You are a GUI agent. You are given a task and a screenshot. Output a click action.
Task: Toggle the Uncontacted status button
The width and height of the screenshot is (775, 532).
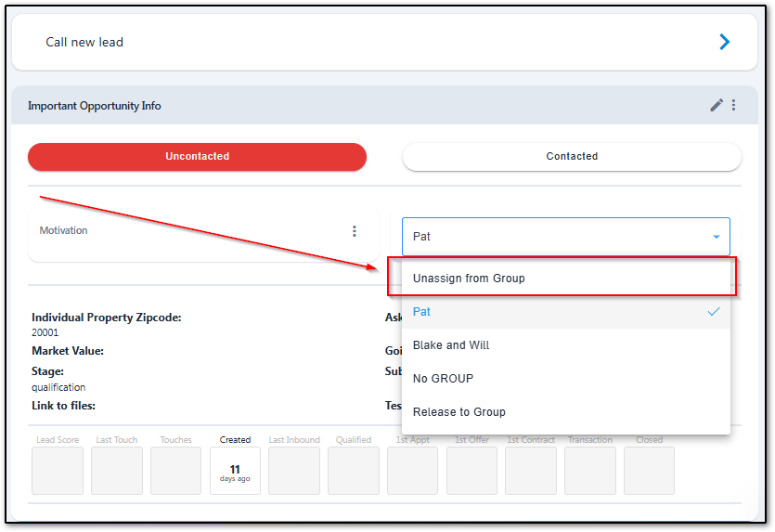(x=197, y=157)
